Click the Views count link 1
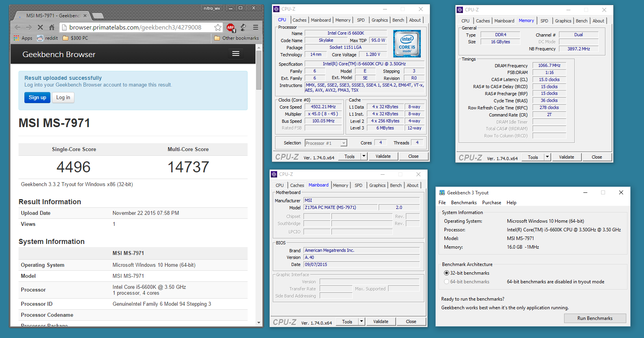 click(x=114, y=224)
